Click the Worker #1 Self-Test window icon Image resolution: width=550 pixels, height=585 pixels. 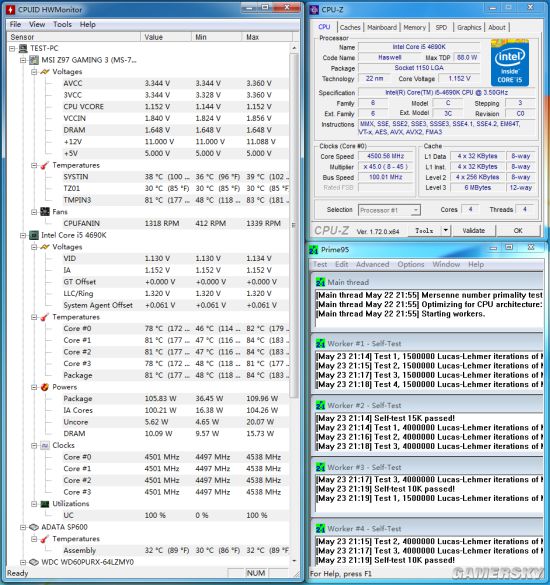tap(321, 343)
